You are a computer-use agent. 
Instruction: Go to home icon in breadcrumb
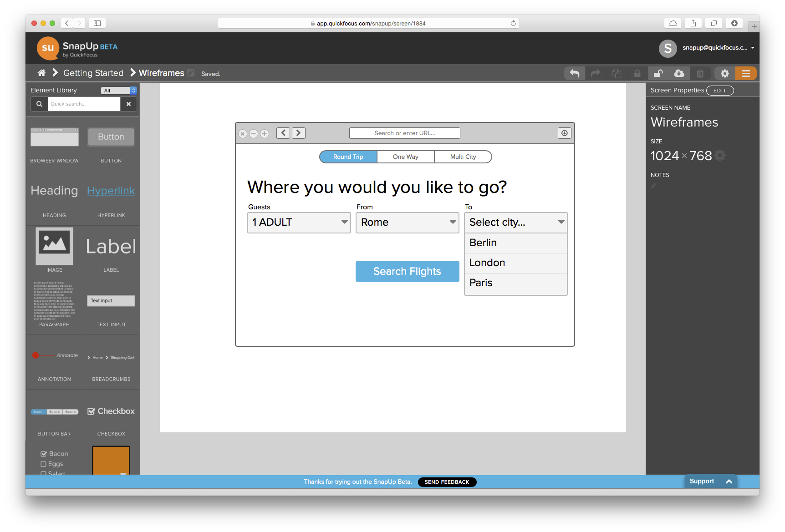(x=41, y=73)
